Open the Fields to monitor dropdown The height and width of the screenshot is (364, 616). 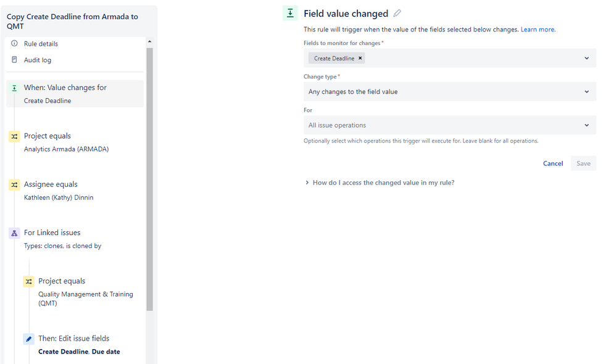point(586,58)
